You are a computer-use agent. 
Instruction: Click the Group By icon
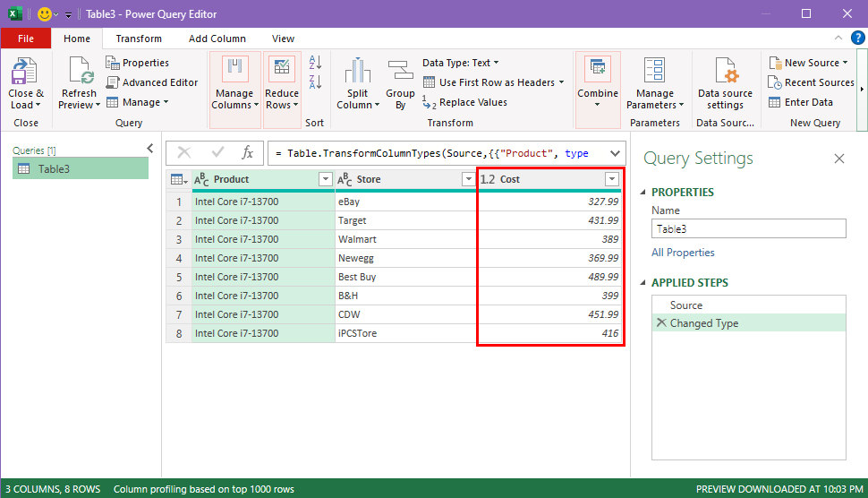pyautogui.click(x=400, y=71)
